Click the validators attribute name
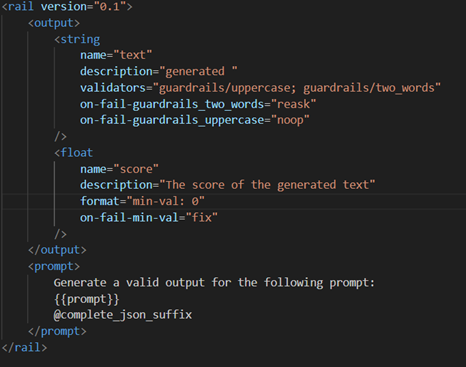 coord(113,88)
